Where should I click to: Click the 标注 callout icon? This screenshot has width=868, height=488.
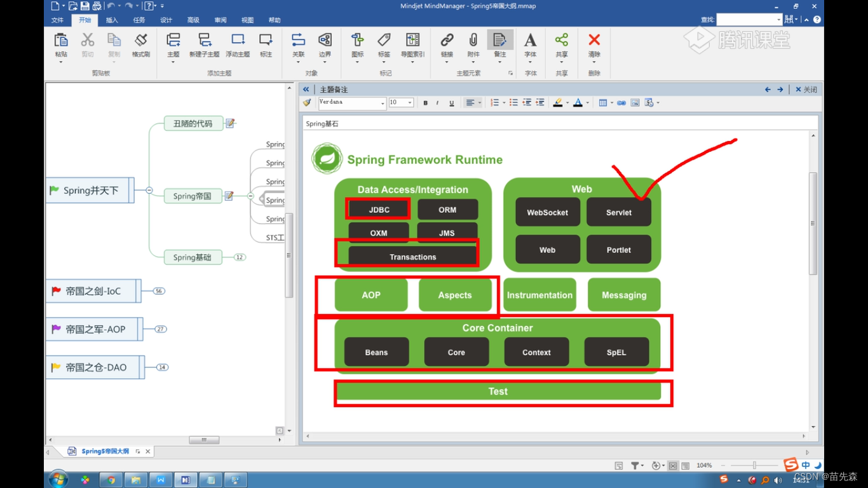pos(266,41)
